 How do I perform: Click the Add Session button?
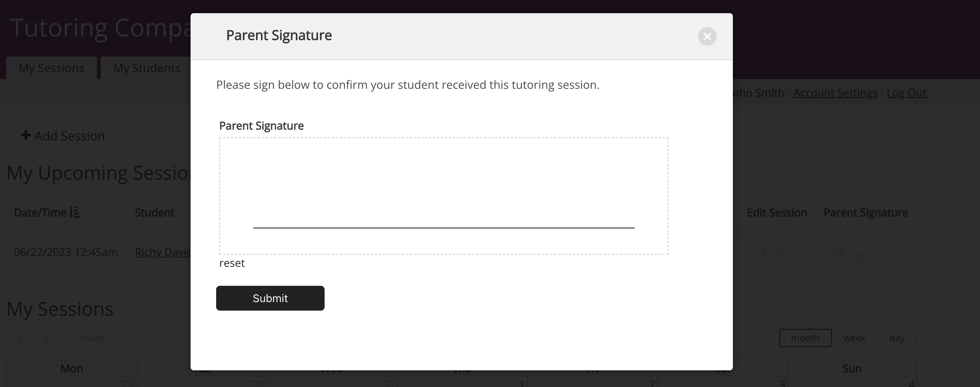63,136
